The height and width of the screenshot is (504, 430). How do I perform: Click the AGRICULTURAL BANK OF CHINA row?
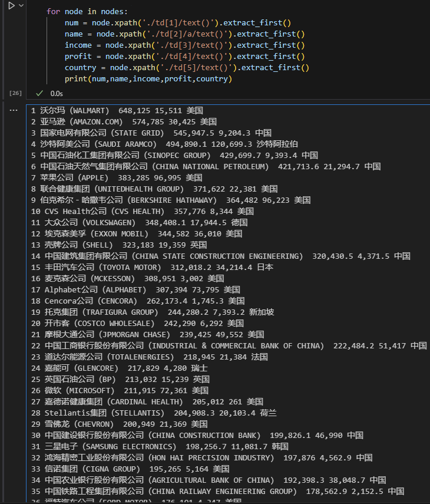[x=209, y=480]
